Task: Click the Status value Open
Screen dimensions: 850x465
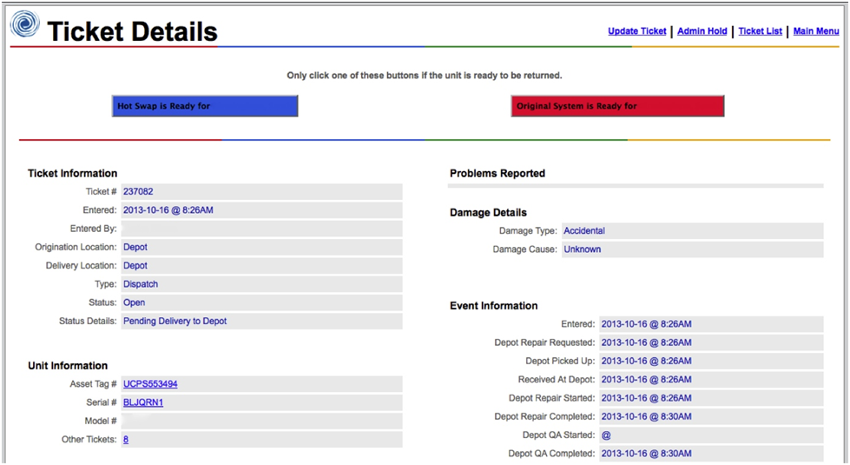Action: coord(134,302)
